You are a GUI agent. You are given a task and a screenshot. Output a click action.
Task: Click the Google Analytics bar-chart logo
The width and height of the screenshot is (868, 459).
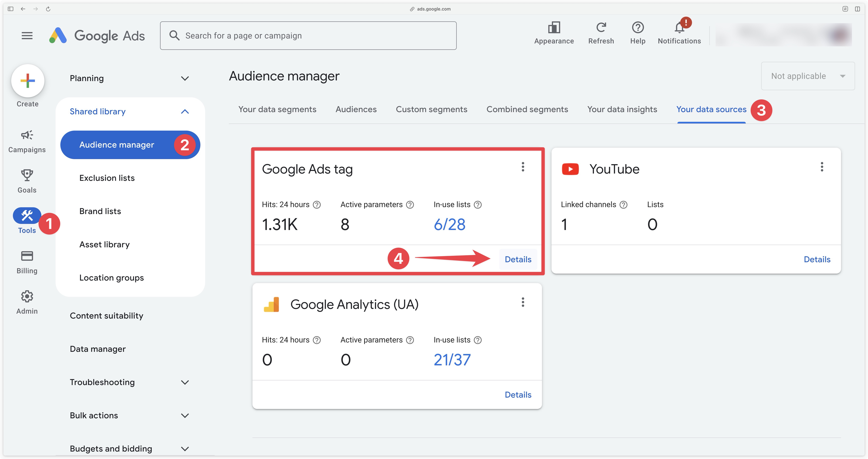271,304
